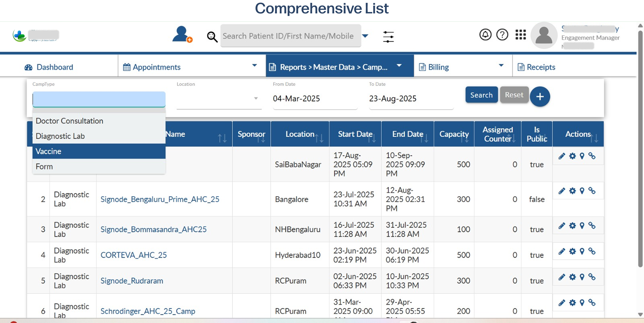The image size is (644, 323).
Task: Click location pin for Signode_Bengaluru_Prime_AHC_25
Action: 582,191
